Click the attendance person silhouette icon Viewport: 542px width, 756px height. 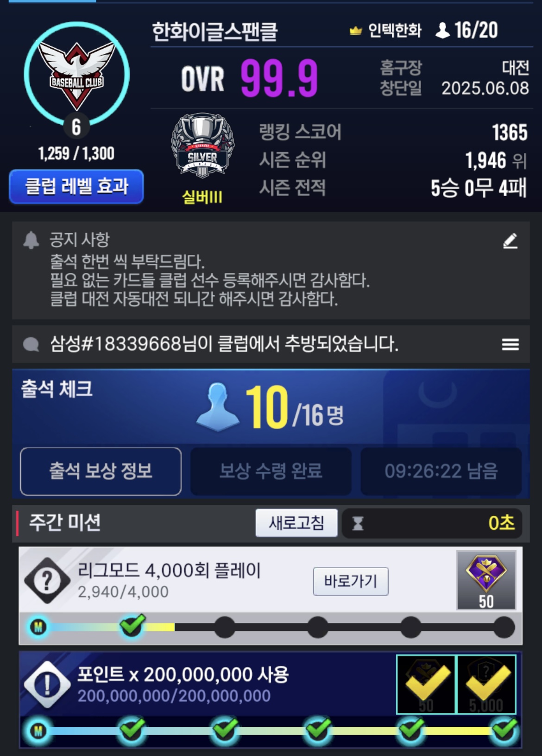(x=218, y=407)
